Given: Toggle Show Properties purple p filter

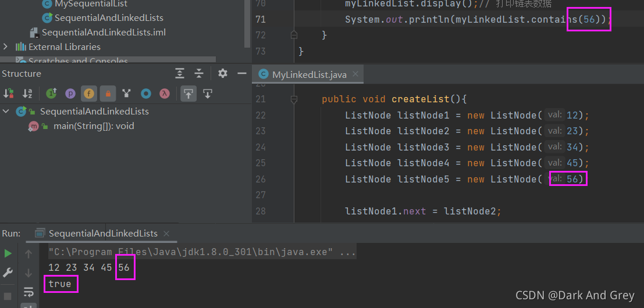Looking at the screenshot, I should [70, 94].
